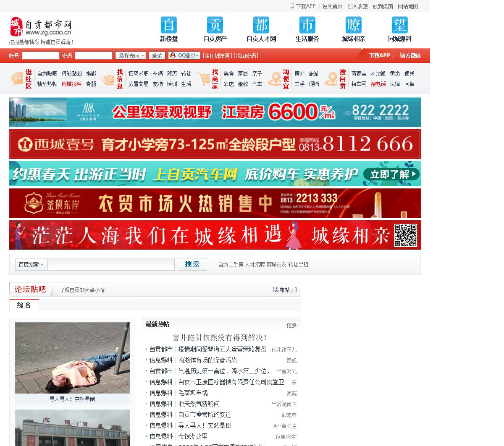Open post 南湖体育场的噪音污染
This screenshot has width=504, height=446.
(207, 360)
